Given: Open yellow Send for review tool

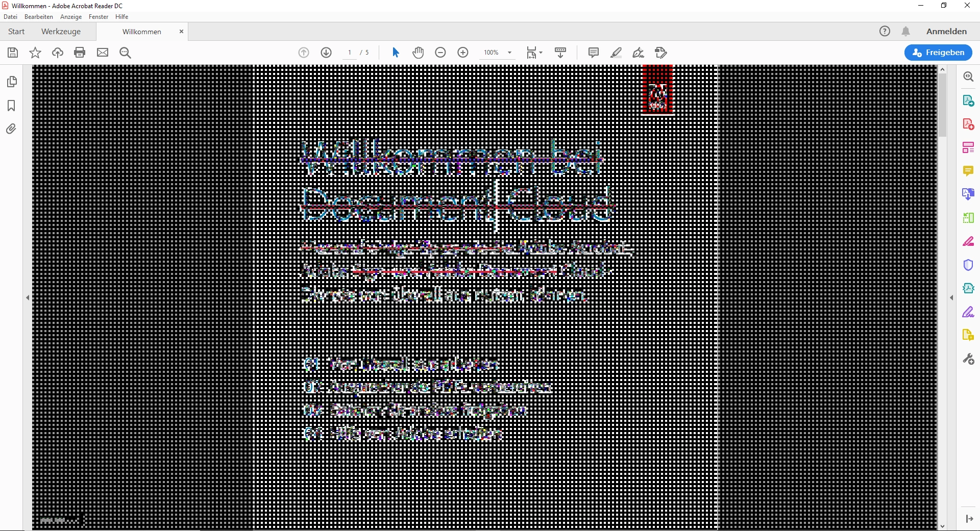Looking at the screenshot, I should tap(968, 335).
